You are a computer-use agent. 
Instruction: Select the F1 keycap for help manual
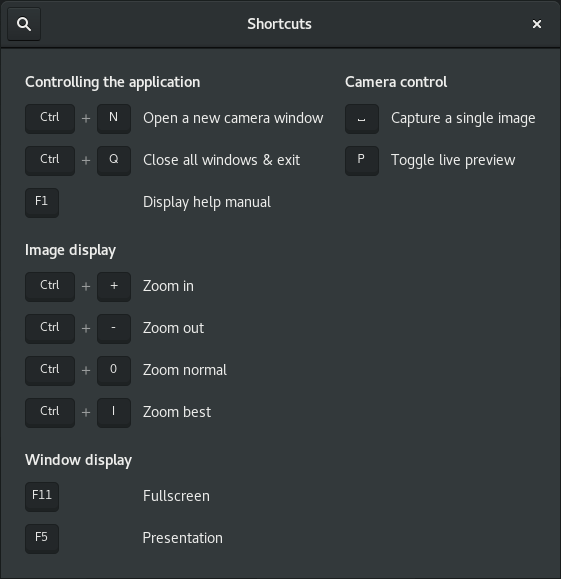tap(42, 203)
